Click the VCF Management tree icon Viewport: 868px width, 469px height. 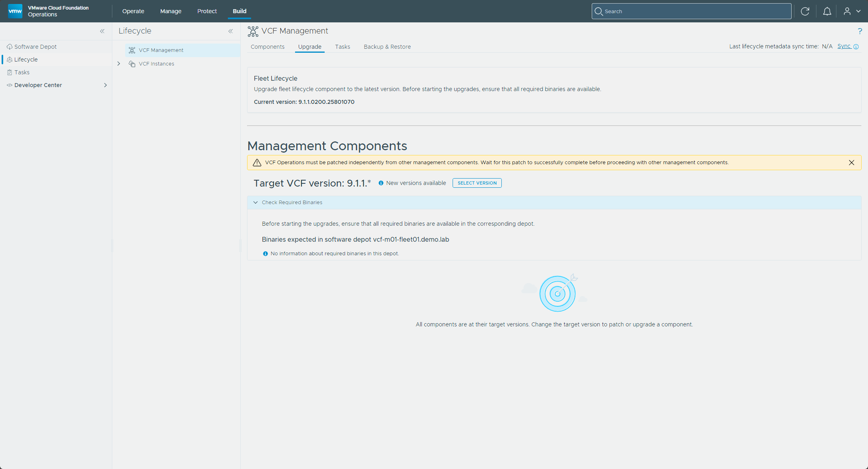coord(132,50)
